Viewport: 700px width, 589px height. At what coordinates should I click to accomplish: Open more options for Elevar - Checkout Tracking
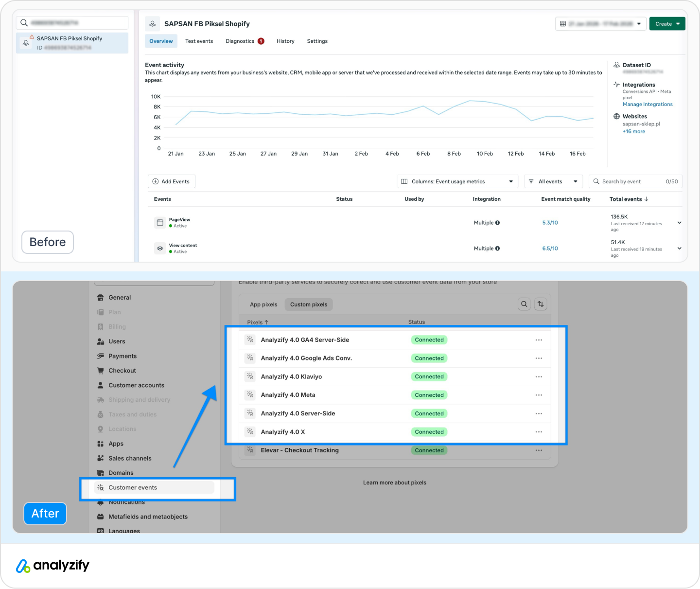click(539, 450)
